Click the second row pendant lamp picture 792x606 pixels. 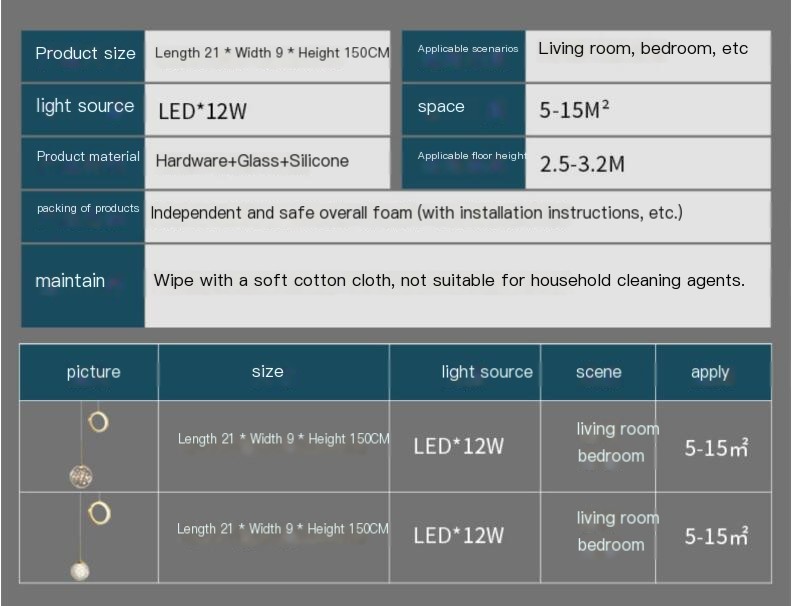[89, 538]
